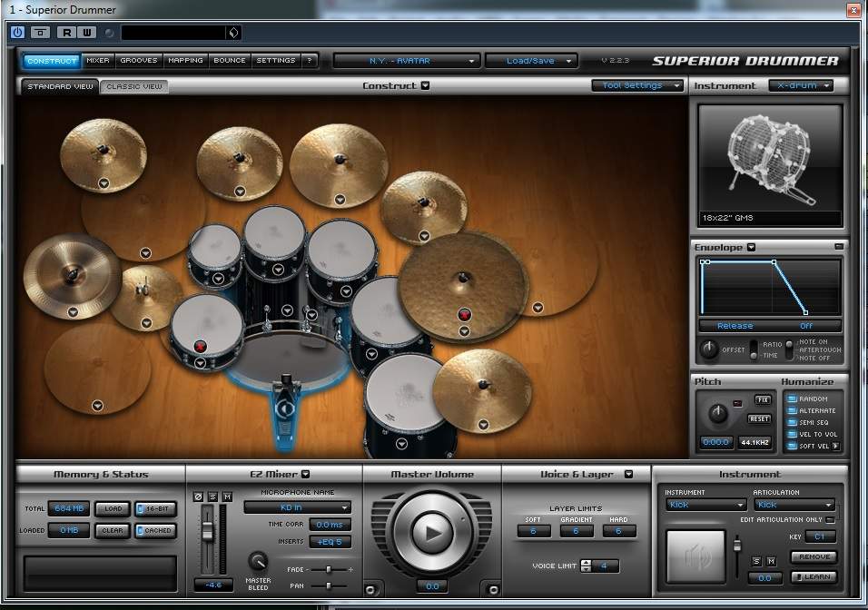Click the Pitch rotary knob
This screenshot has height=610, width=868.
pyautogui.click(x=718, y=414)
